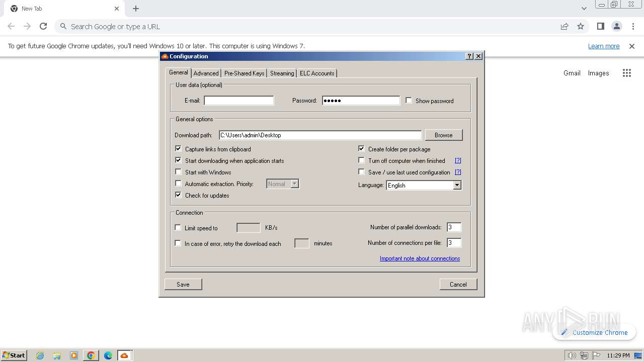Enable Automatic extraction checkbox
Viewport: 644px width, 362px height.
coord(178,184)
